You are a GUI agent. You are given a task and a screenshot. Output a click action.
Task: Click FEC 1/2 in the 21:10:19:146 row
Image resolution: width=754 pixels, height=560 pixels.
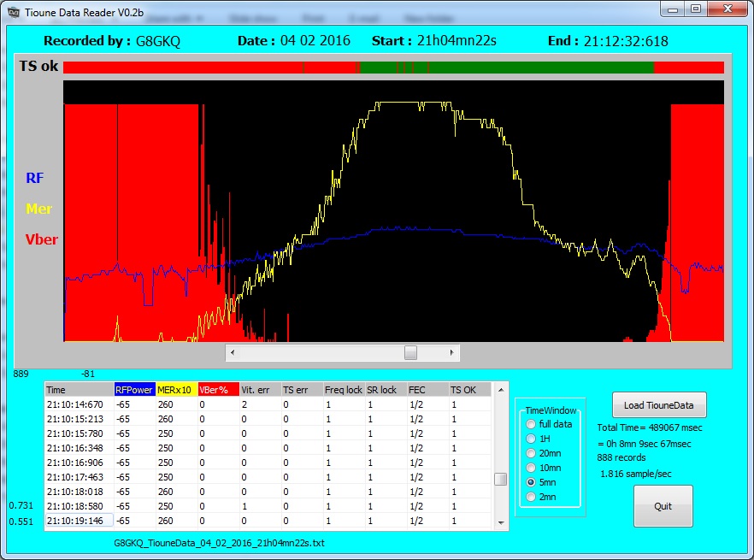point(416,521)
